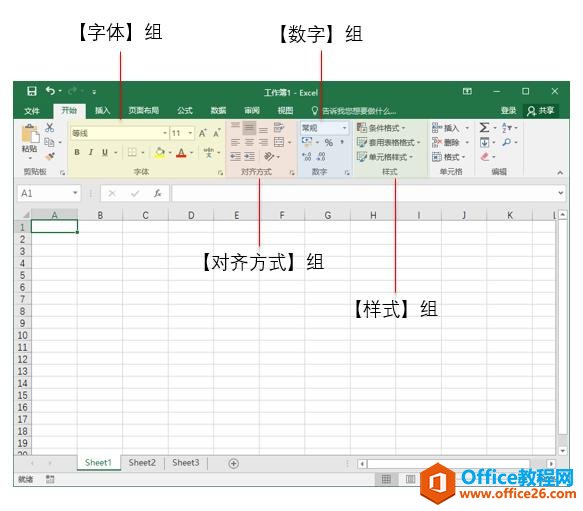Screen dimensions: 583x511
Task: Toggle Wrap Text
Action: tap(279, 128)
